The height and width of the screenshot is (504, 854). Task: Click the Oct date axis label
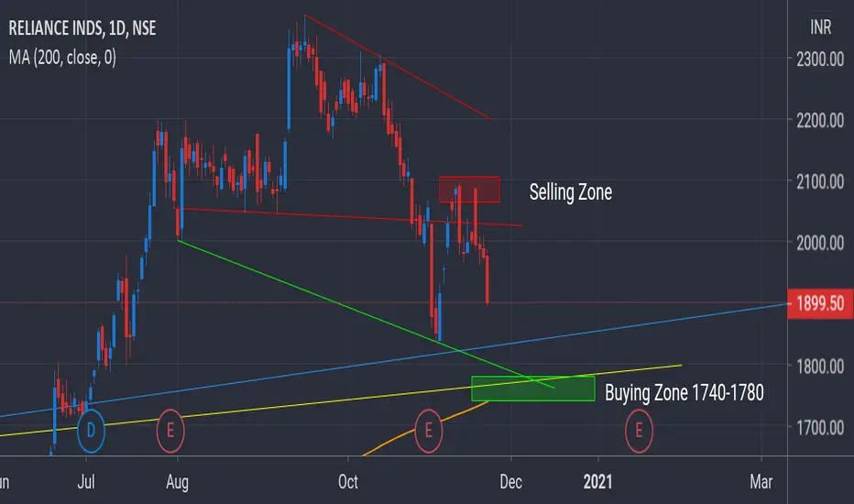pyautogui.click(x=348, y=482)
